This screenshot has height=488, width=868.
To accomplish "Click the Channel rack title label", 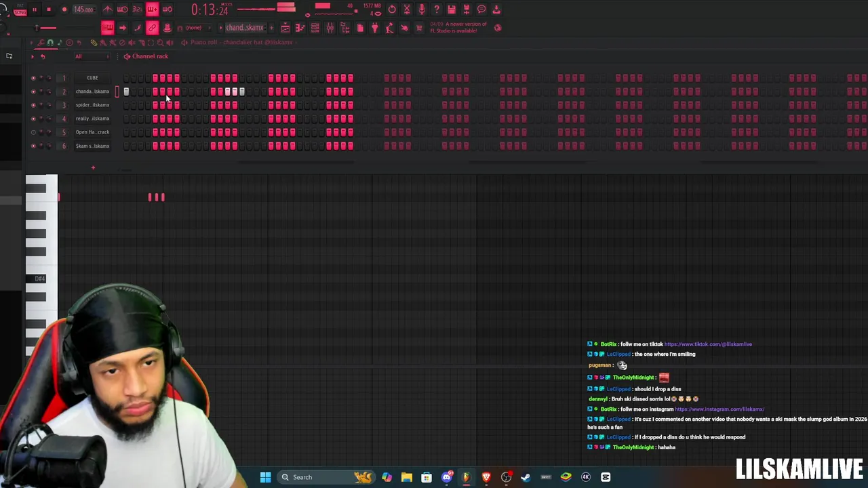I will coord(150,56).
